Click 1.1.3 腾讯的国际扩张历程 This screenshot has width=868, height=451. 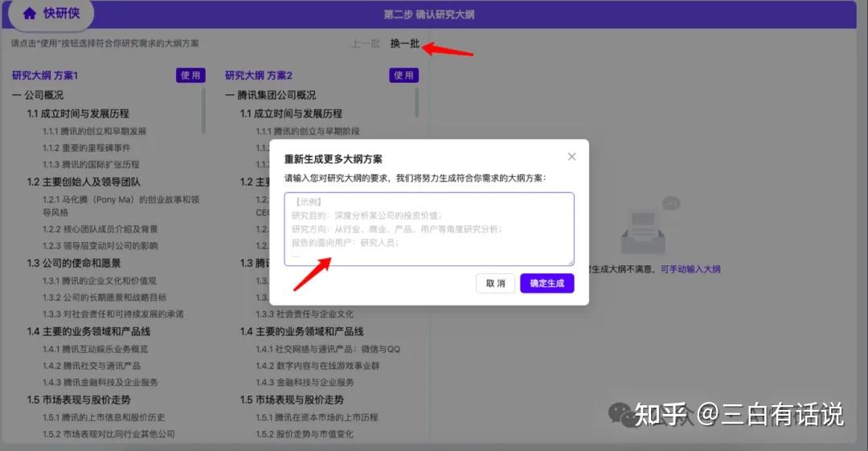point(91,165)
